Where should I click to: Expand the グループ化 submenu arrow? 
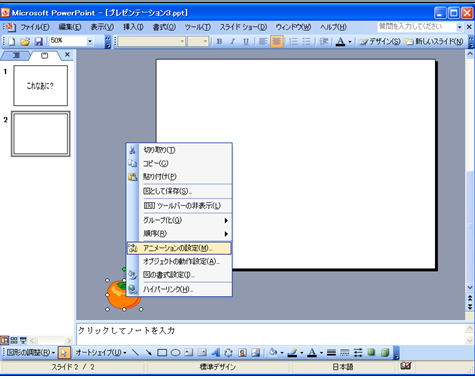point(226,220)
